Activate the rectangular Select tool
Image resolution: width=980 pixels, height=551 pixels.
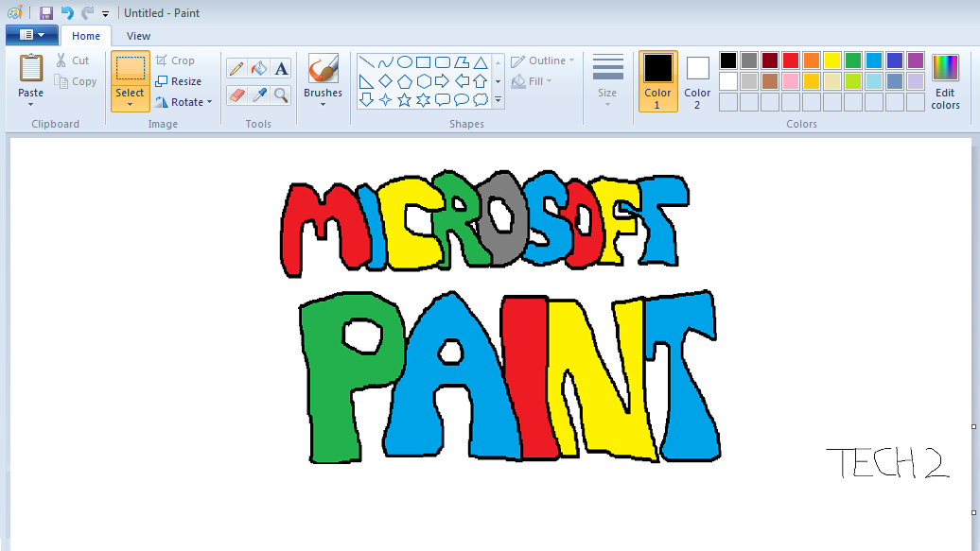click(130, 69)
